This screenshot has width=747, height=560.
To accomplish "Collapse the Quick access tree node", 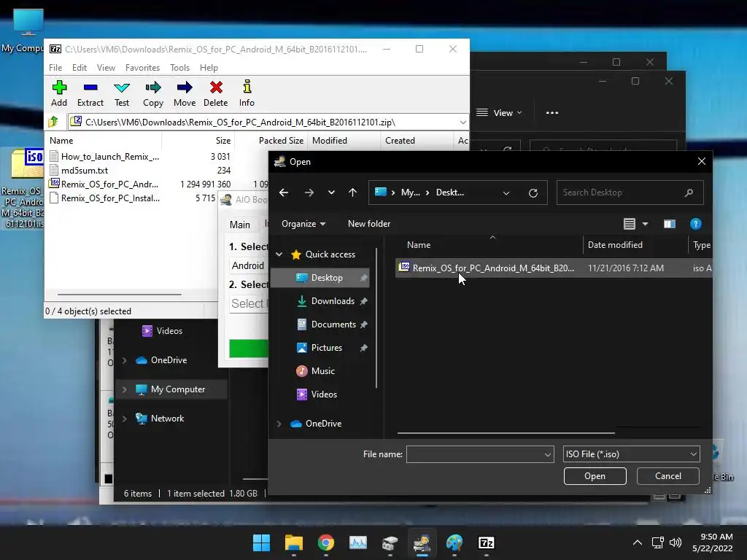I will click(279, 254).
